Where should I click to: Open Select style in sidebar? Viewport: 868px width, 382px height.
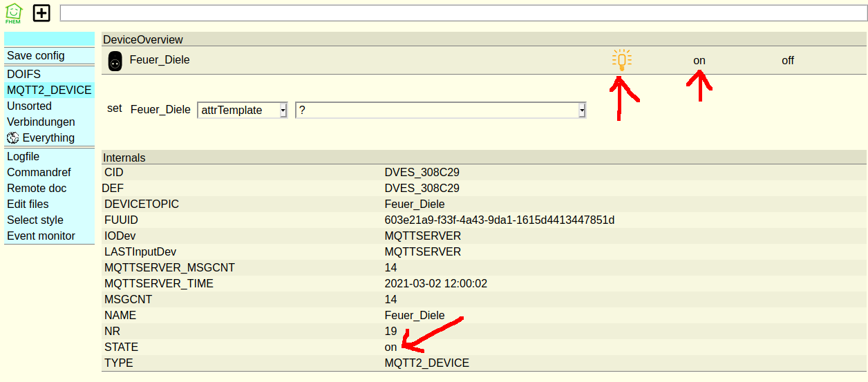click(x=35, y=220)
